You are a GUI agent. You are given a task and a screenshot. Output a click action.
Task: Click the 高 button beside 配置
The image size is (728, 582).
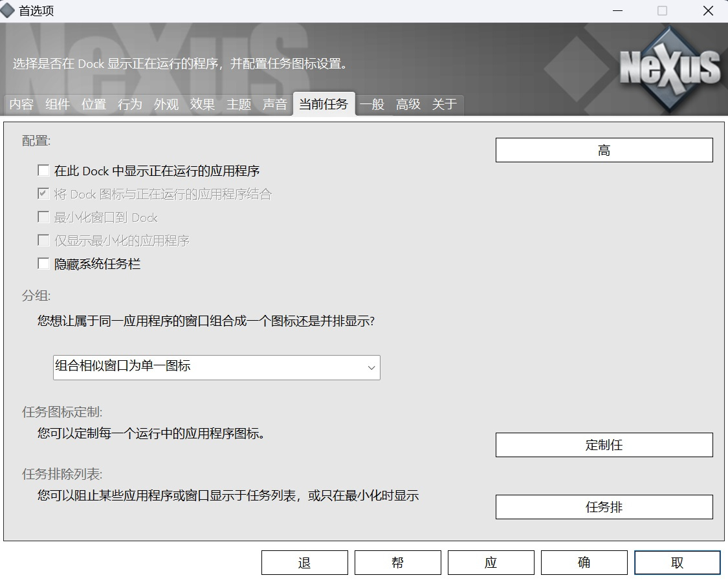click(x=604, y=150)
